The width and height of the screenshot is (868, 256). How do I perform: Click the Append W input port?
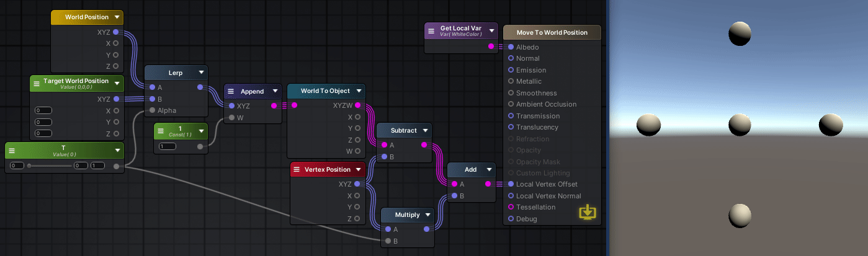(x=231, y=117)
